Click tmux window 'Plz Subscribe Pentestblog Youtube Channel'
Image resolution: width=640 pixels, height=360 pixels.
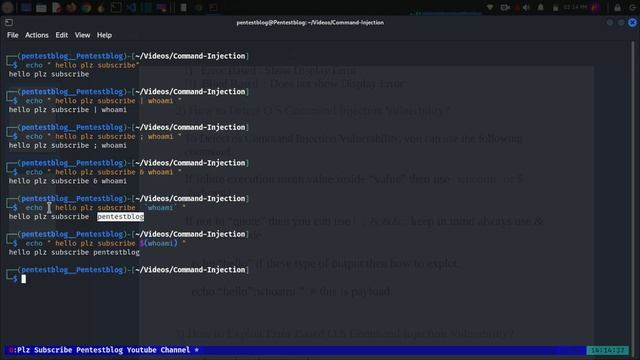(x=104, y=350)
